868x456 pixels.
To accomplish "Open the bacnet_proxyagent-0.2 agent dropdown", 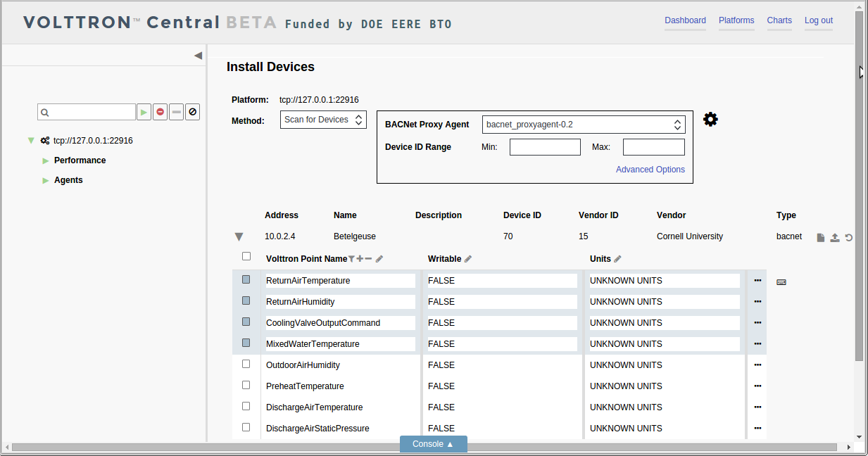I will 584,125.
